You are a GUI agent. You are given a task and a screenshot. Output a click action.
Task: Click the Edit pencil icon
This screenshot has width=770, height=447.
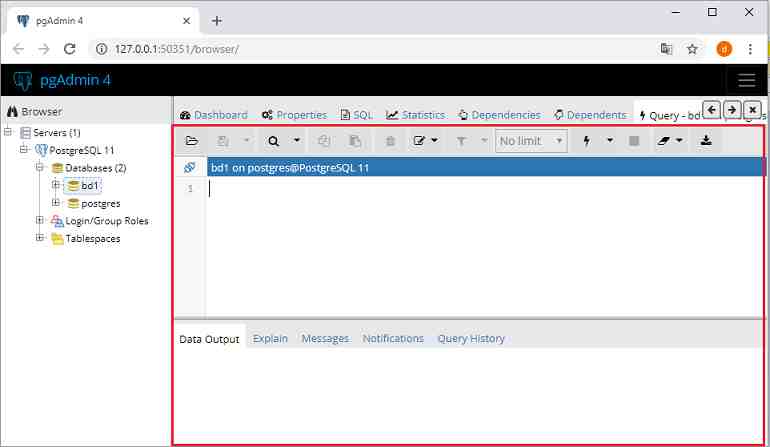tap(419, 141)
